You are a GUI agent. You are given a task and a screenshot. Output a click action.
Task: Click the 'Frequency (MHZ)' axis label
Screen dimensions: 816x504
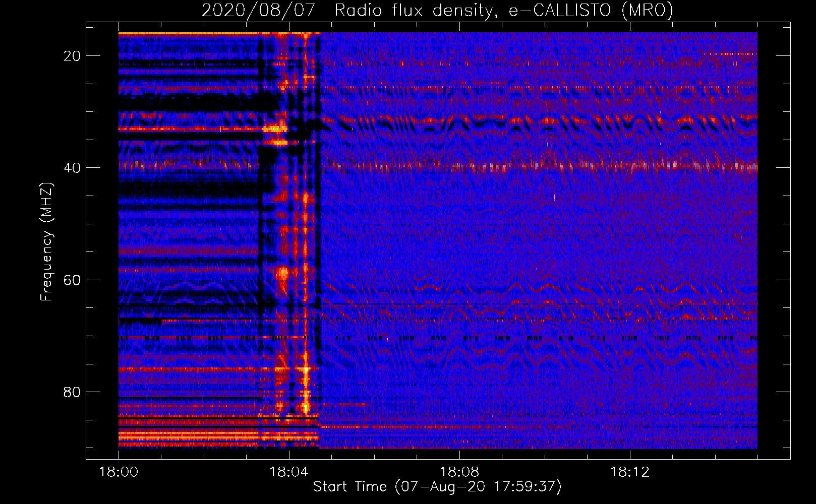[46, 241]
